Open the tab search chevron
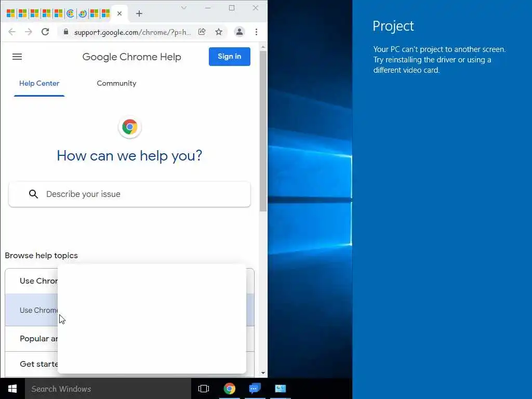This screenshot has width=532, height=399. tap(183, 7)
